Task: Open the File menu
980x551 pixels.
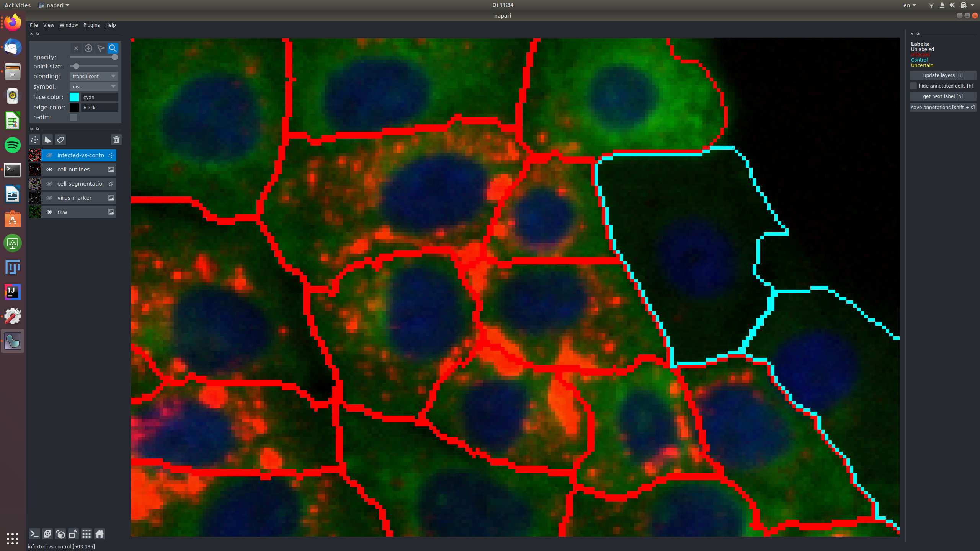Action: pyautogui.click(x=34, y=25)
